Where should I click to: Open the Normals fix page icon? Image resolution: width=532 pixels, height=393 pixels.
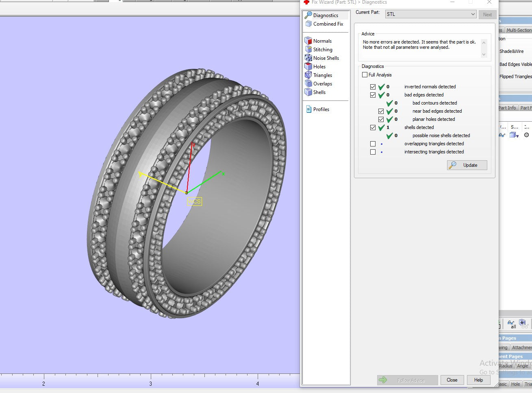[308, 41]
